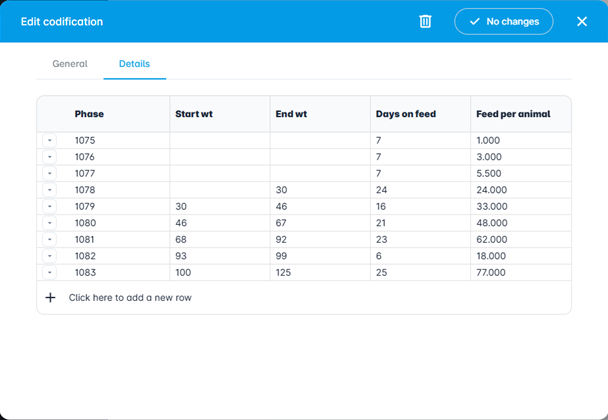Close the Edit codification dialog
This screenshot has width=608, height=420.
pos(582,21)
